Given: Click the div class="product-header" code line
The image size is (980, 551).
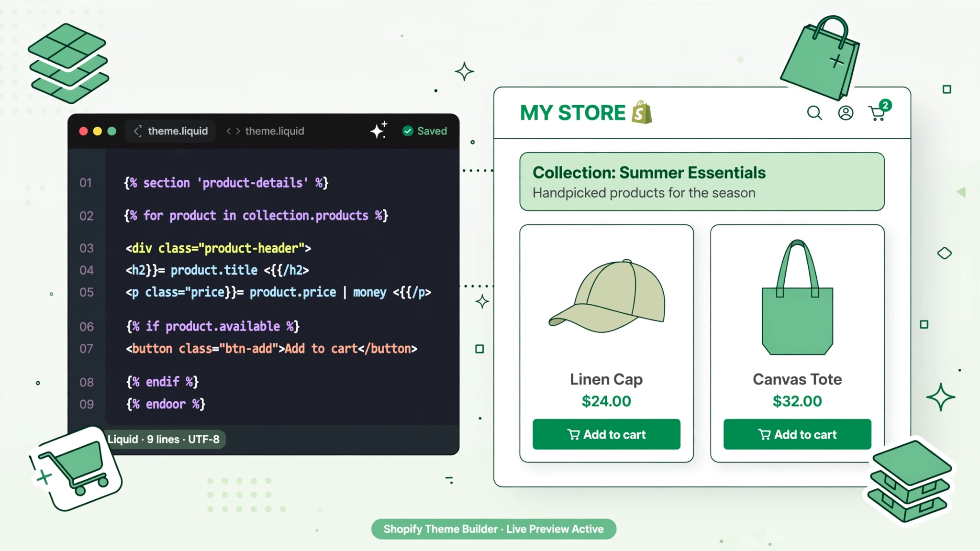Looking at the screenshot, I should 218,248.
